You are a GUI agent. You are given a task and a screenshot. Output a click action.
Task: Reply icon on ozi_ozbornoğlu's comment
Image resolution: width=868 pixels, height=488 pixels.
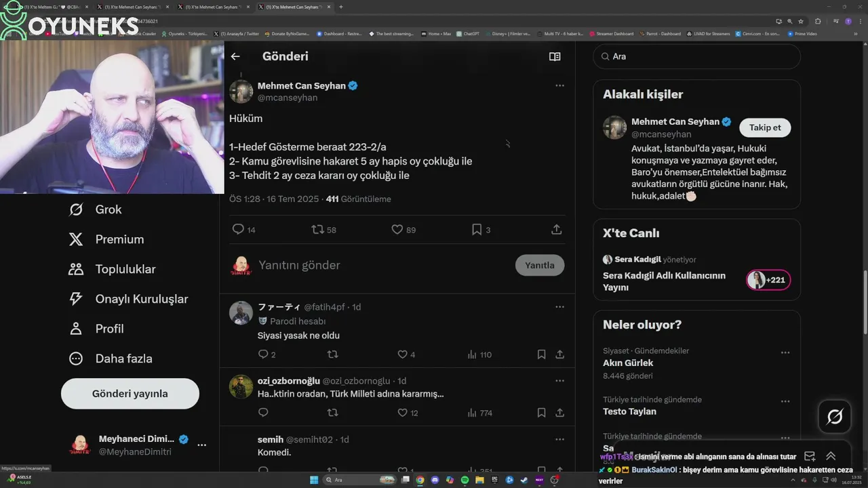pyautogui.click(x=264, y=413)
